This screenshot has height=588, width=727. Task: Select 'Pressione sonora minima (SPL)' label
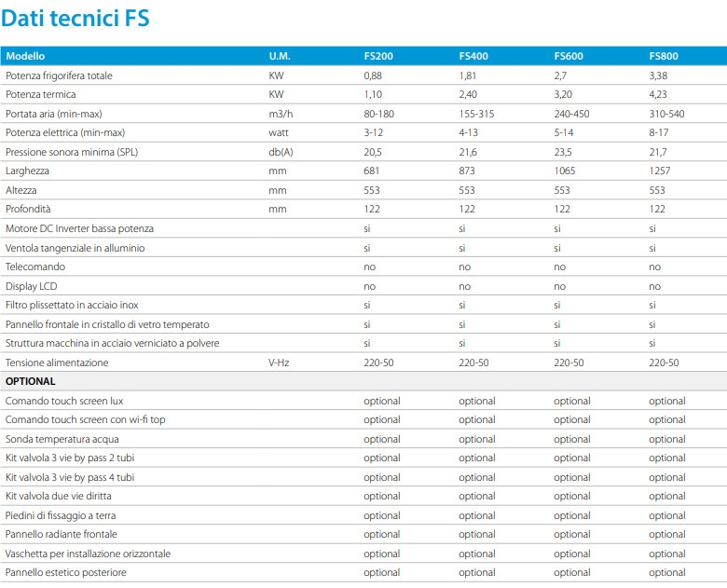(x=72, y=152)
